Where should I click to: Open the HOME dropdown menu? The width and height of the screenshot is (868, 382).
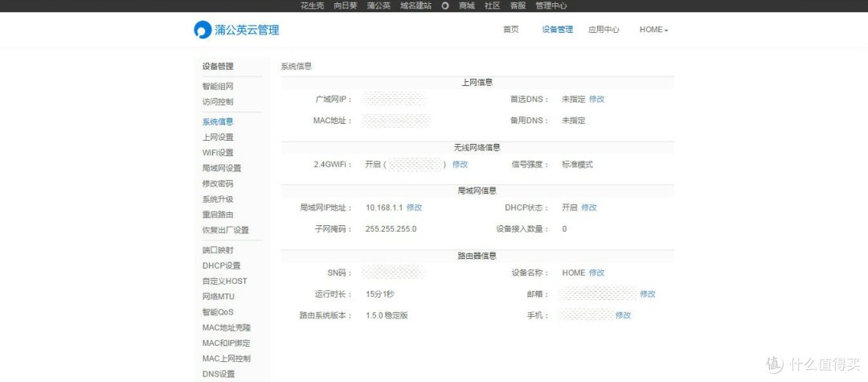[653, 30]
